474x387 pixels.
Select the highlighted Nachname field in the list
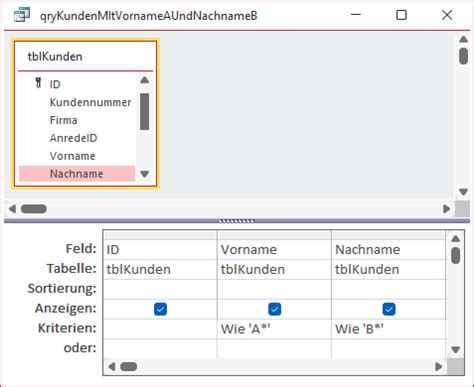pyautogui.click(x=77, y=174)
